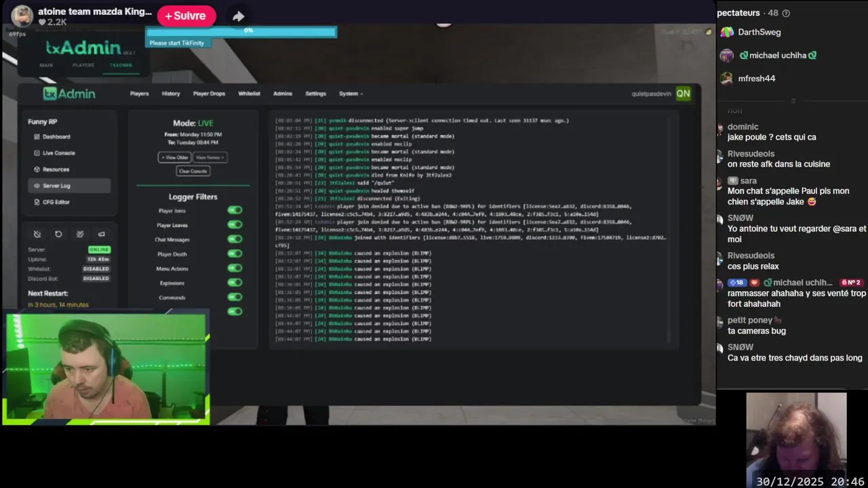Image resolution: width=868 pixels, height=488 pixels.
Task: Click the 'Please start TikFinity' label
Action: click(x=177, y=43)
